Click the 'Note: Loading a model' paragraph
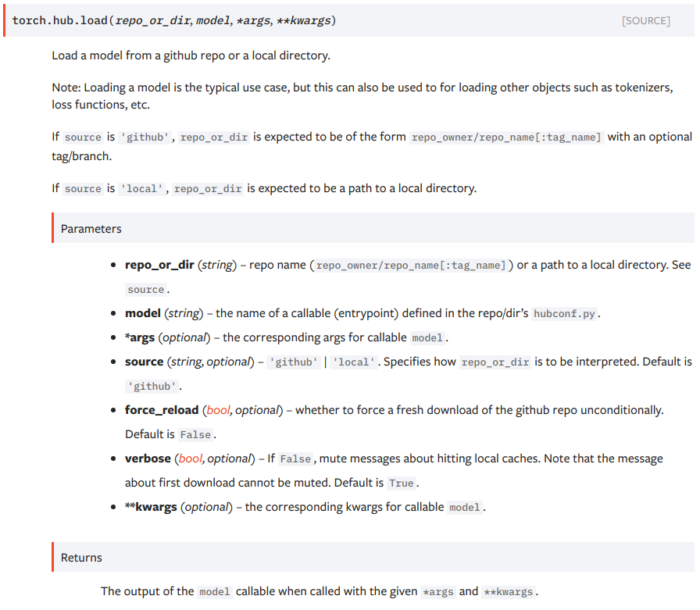The width and height of the screenshot is (700, 610). coord(362,96)
